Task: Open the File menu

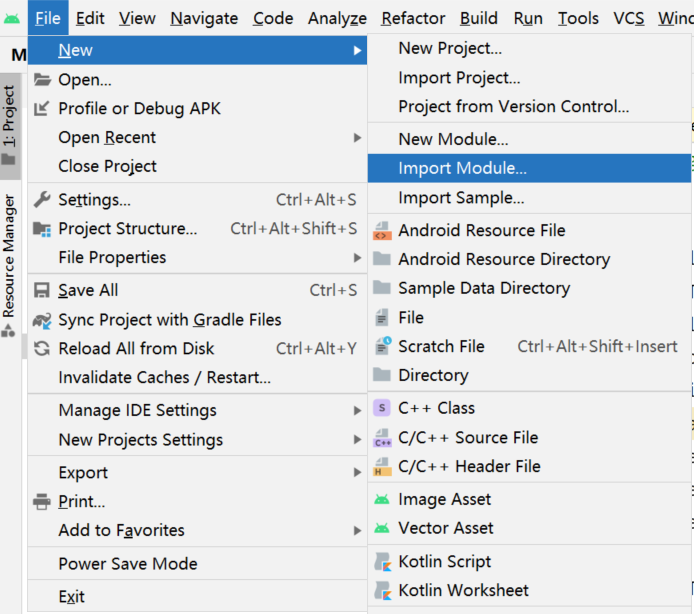Action: click(48, 18)
